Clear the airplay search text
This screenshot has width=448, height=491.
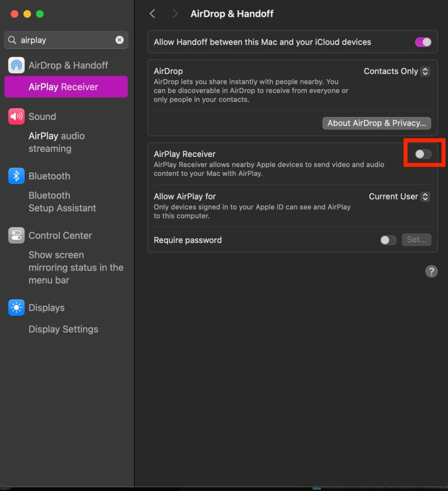point(119,40)
